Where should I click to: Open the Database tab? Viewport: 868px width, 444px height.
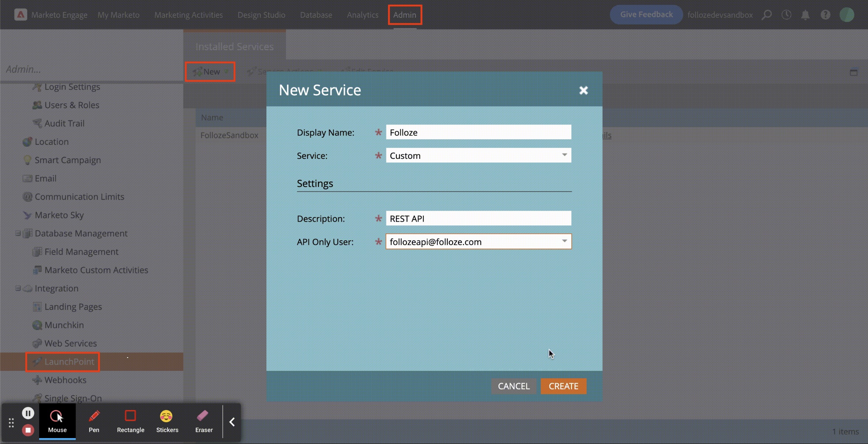(316, 15)
